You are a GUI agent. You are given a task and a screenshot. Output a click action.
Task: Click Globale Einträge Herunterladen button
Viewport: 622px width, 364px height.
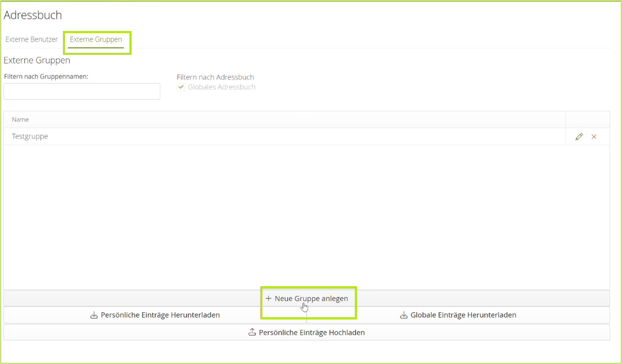458,315
